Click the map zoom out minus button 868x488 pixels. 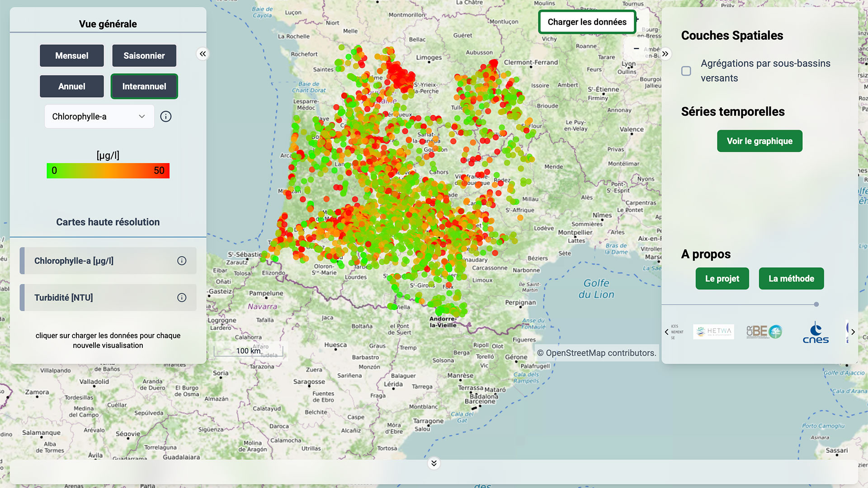coord(636,48)
